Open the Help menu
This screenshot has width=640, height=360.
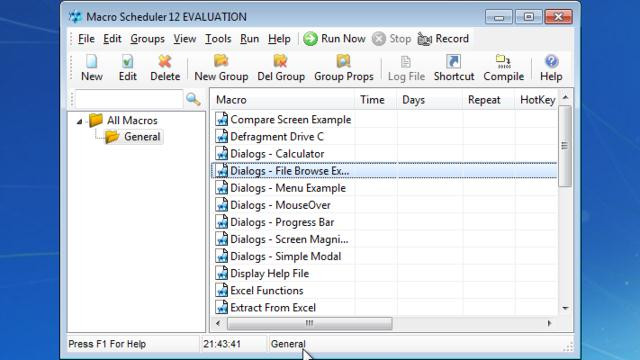[x=279, y=39]
